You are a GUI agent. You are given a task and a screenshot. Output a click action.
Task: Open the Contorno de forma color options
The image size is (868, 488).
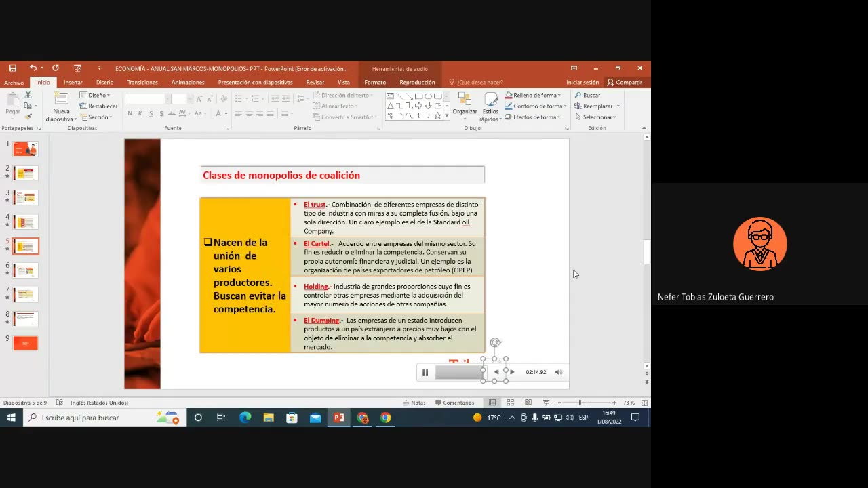[x=534, y=106]
